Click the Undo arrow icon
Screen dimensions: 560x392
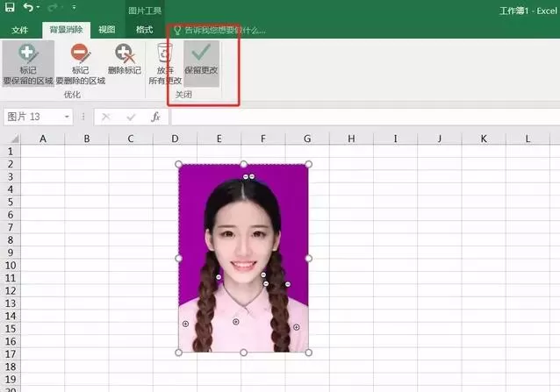click(28, 7)
